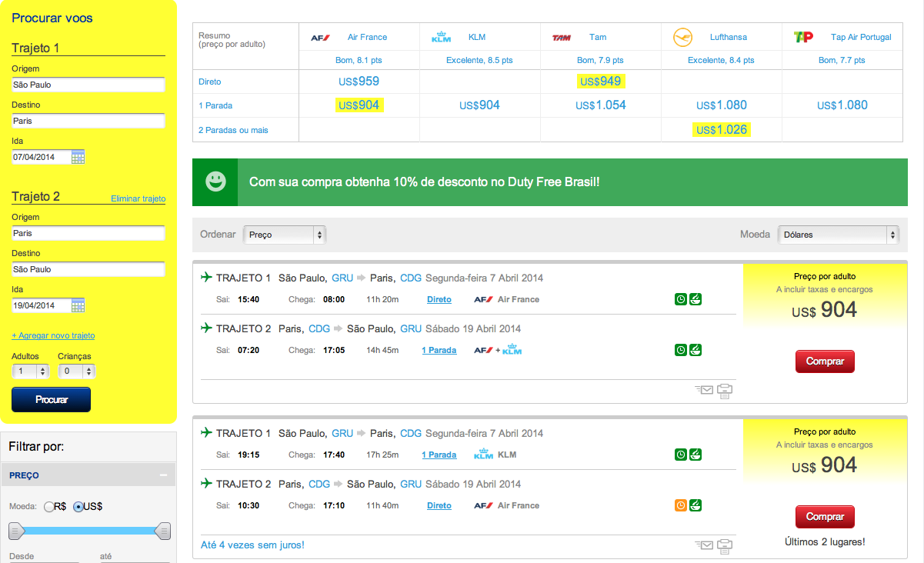Click the Trajeto 1 Destino field with Paris
Image resolution: width=924 pixels, height=563 pixels.
click(88, 121)
